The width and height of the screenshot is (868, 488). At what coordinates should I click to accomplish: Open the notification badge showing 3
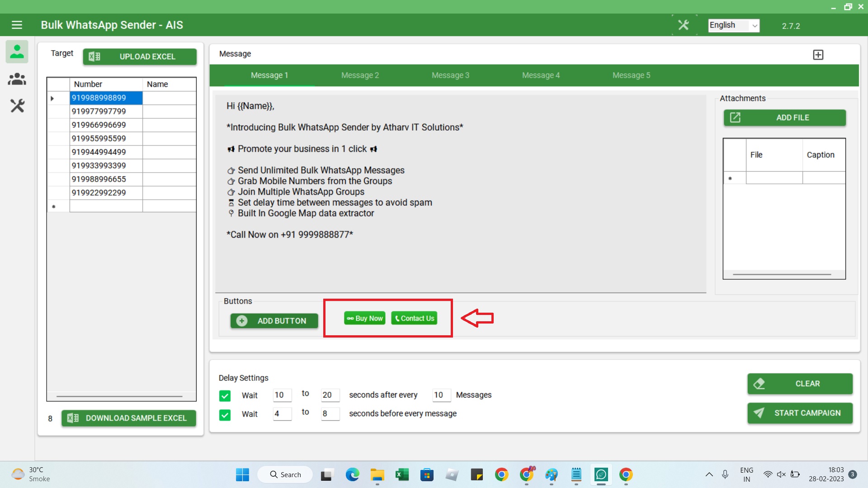point(853,474)
